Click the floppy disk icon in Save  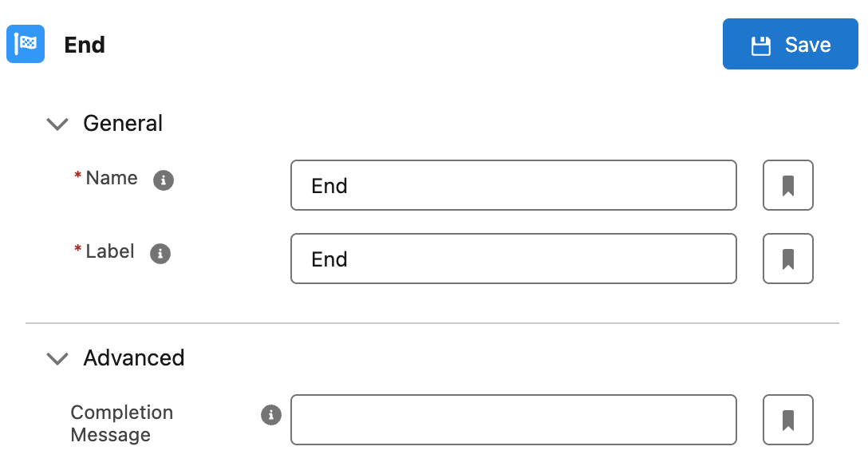761,45
